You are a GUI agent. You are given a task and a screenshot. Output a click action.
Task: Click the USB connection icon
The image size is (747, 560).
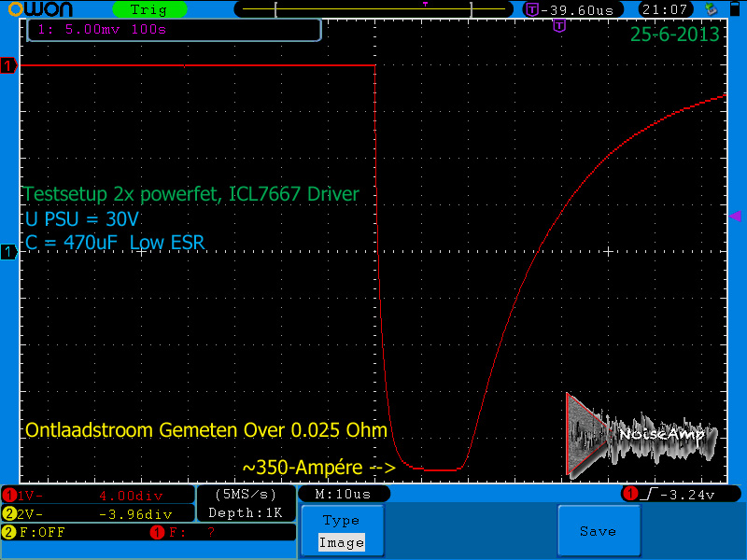712,9
